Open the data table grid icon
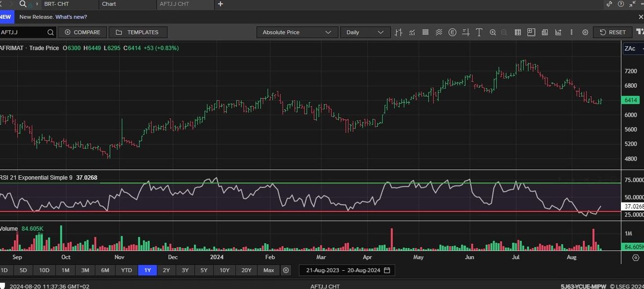This screenshot has height=289, width=644. (x=518, y=32)
